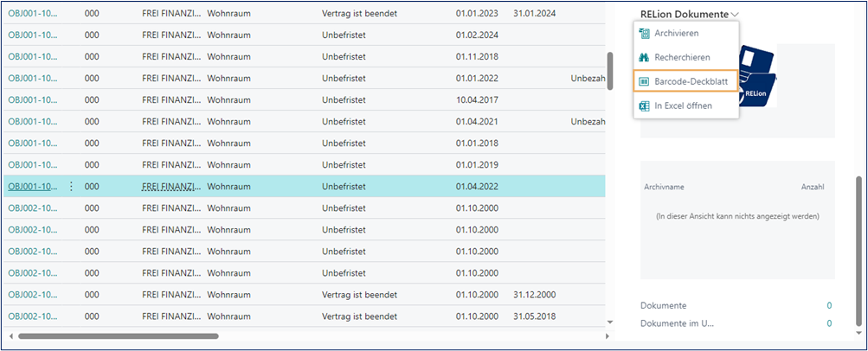Viewport: 868px width, 351px height.
Task: Choose Recherchieren from the RELion Dokumente menu
Action: point(682,57)
